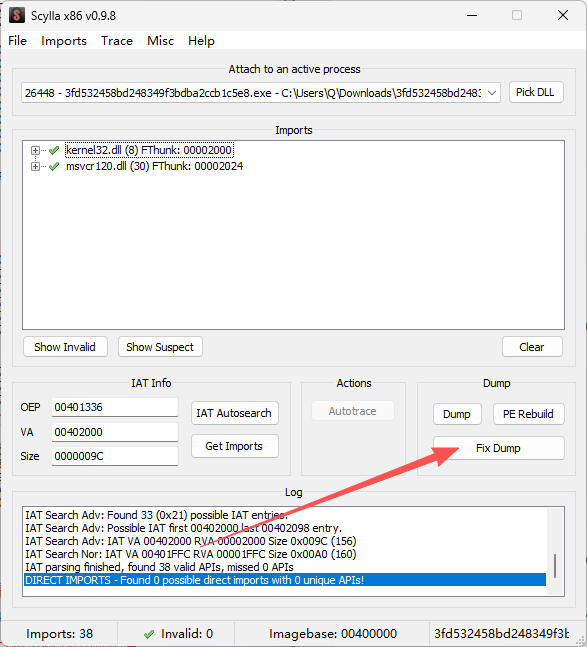Click the Pick DLL button
This screenshot has width=587, height=647.
pyautogui.click(x=536, y=92)
